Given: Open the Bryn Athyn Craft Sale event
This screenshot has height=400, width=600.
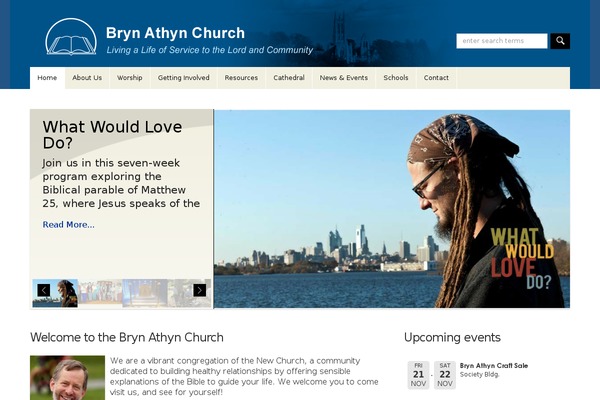Looking at the screenshot, I should point(494,366).
